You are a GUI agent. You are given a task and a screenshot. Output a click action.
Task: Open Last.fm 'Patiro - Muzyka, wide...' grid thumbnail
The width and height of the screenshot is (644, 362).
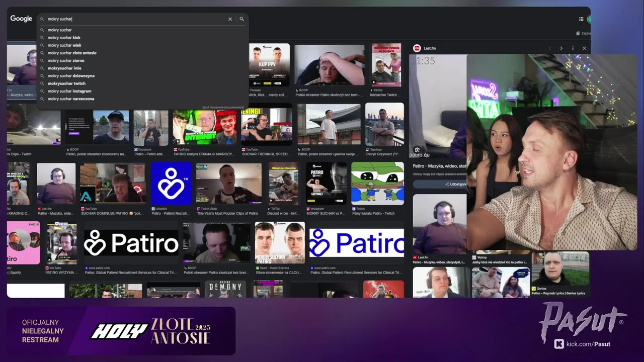click(56, 184)
